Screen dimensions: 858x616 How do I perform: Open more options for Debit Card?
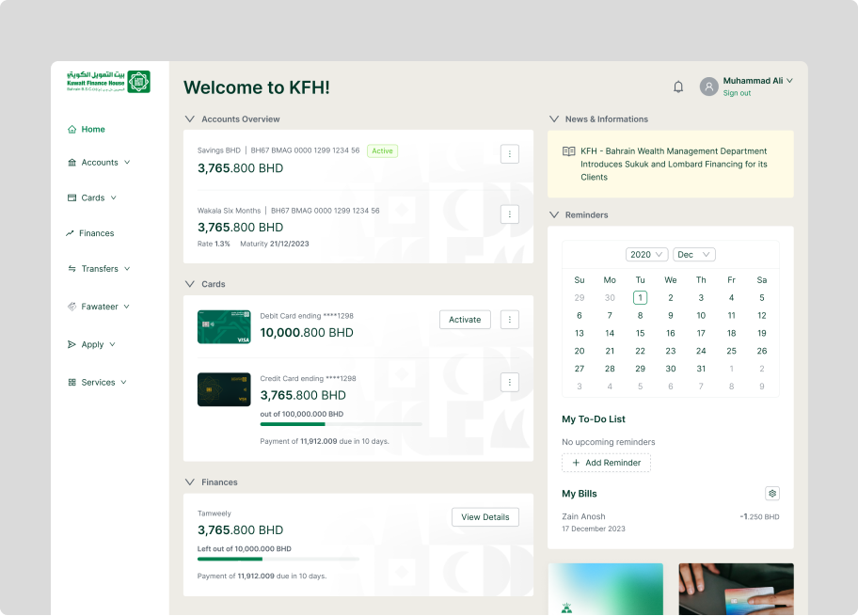[x=510, y=320]
